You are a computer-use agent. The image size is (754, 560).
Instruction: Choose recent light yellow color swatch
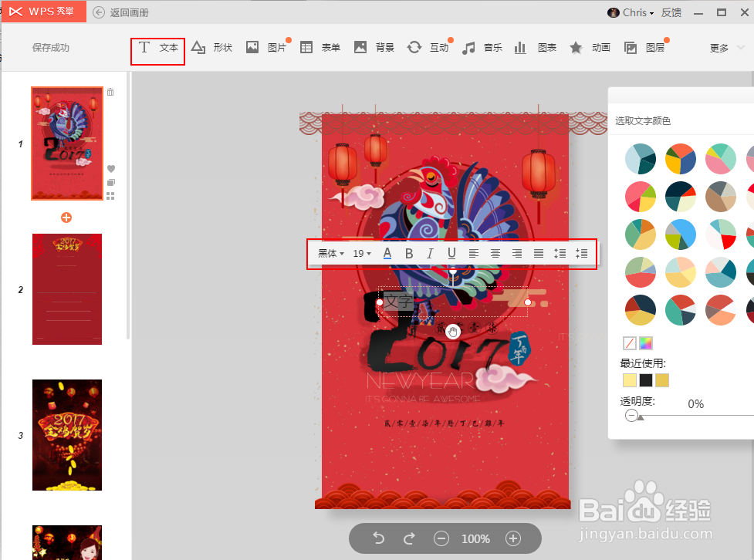630,380
